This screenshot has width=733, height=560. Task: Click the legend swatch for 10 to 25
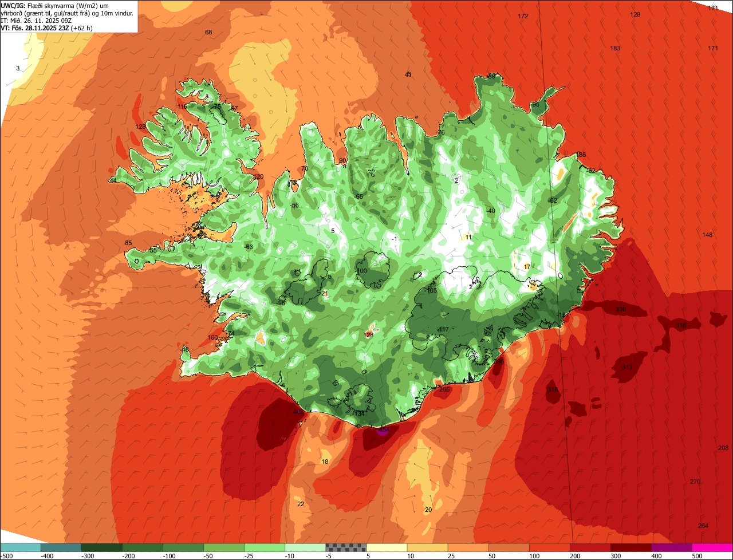click(427, 547)
